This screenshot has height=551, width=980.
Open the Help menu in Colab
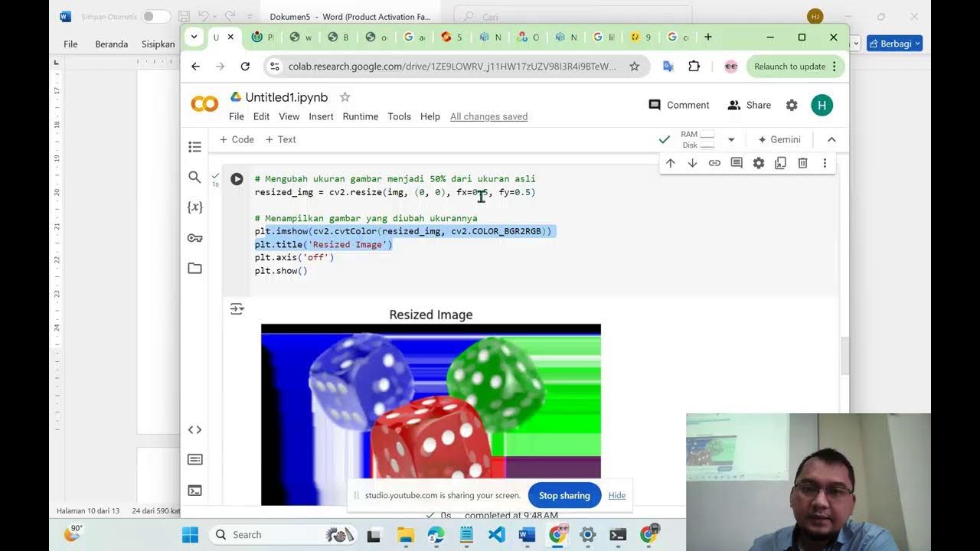click(430, 116)
